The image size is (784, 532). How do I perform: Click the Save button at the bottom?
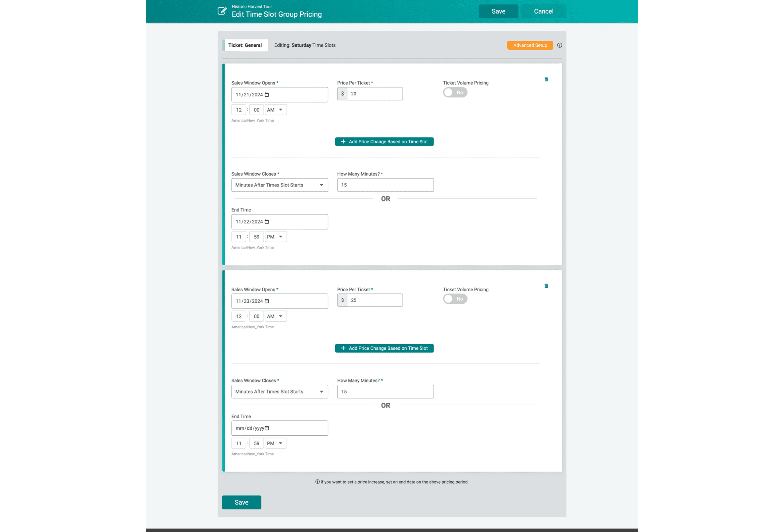[x=241, y=502]
